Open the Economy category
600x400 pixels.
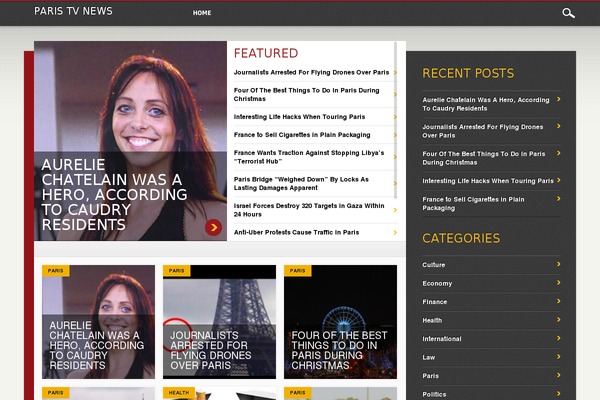[437, 283]
